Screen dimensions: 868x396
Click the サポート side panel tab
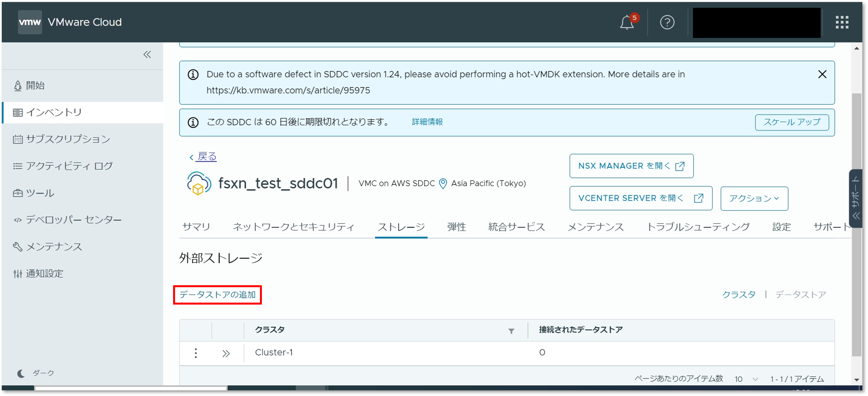pos(856,198)
